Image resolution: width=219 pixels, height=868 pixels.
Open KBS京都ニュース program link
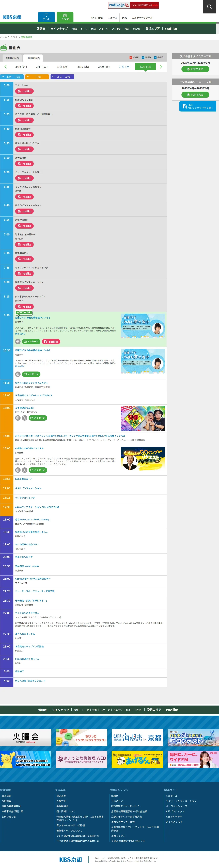pos(24,479)
